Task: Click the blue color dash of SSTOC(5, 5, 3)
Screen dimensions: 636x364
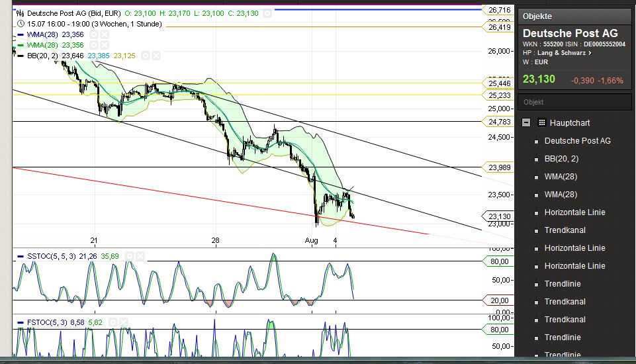Action: [x=21, y=257]
